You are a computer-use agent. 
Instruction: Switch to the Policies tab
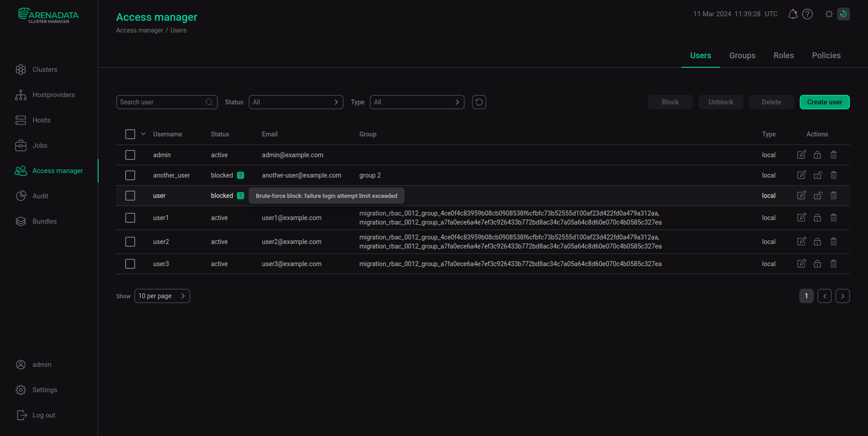(x=826, y=56)
